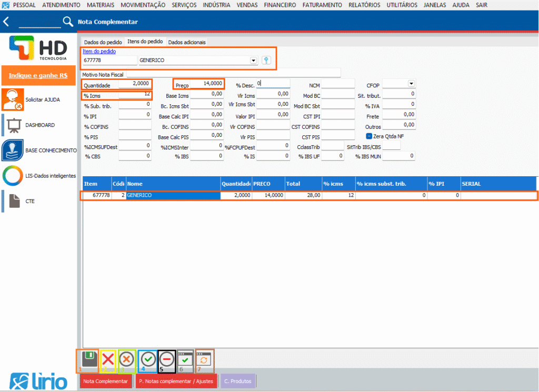Open the CFOP dropdown

(x=411, y=84)
